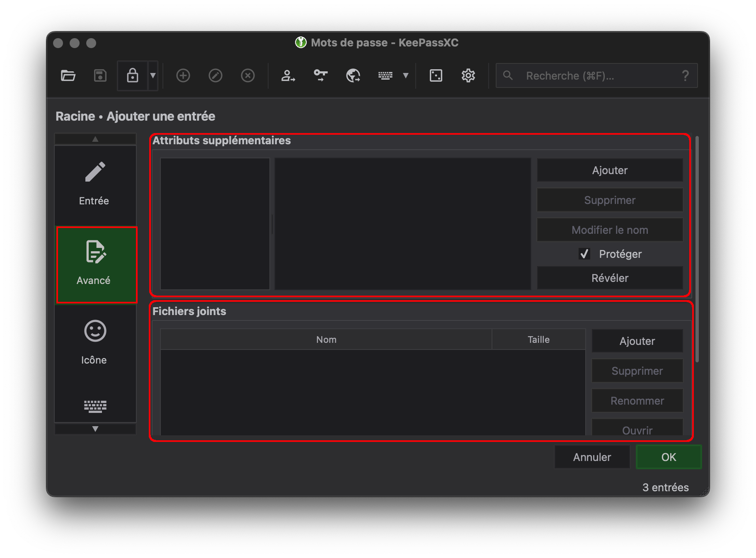The image size is (756, 558).
Task: Copy URL with the globe icon
Action: click(x=353, y=75)
